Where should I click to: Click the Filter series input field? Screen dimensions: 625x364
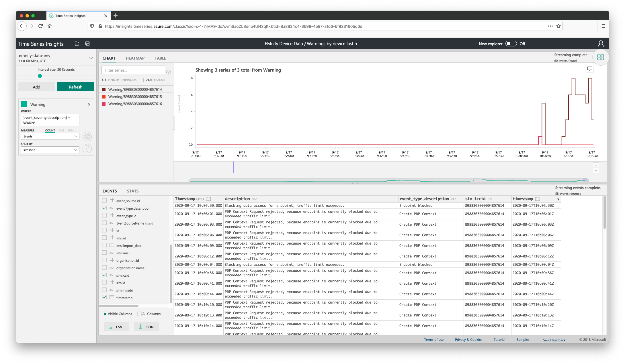click(133, 70)
